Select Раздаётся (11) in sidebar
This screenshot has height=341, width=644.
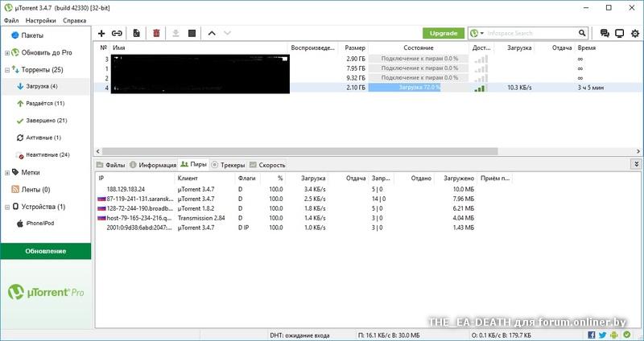(x=45, y=104)
